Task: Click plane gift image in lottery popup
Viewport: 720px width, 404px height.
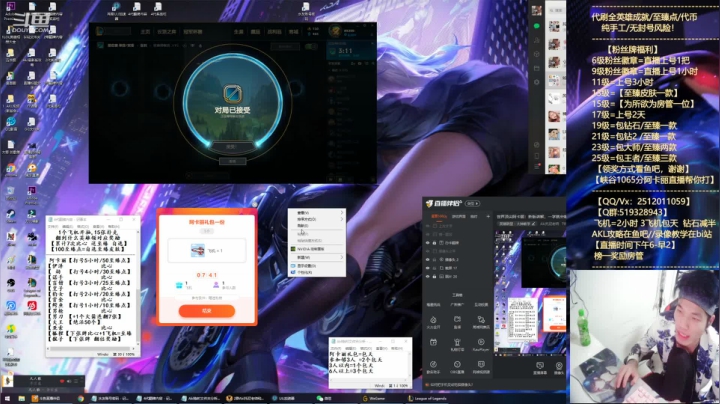Action: pyautogui.click(x=197, y=251)
